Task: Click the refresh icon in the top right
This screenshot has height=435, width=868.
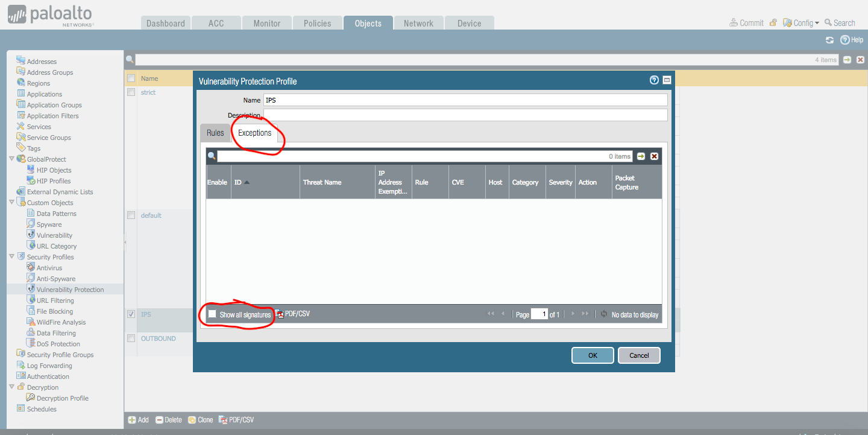Action: [829, 40]
